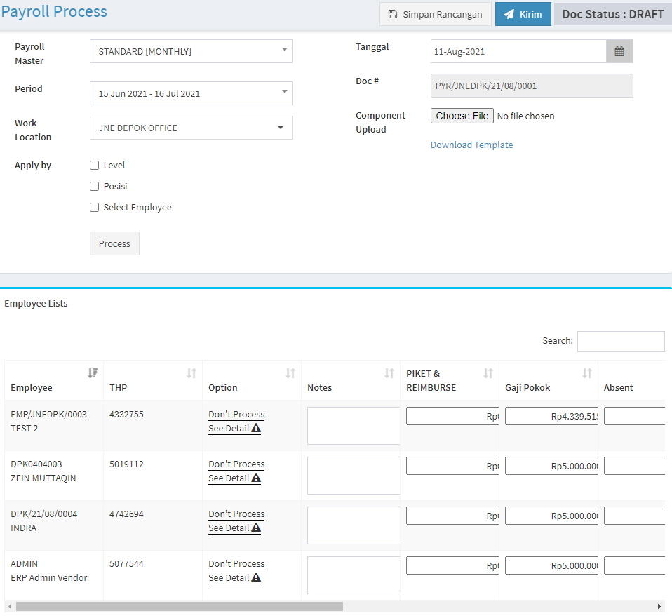Click the Simpan Rancangan button
This screenshot has height=616, width=672.
coord(436,14)
